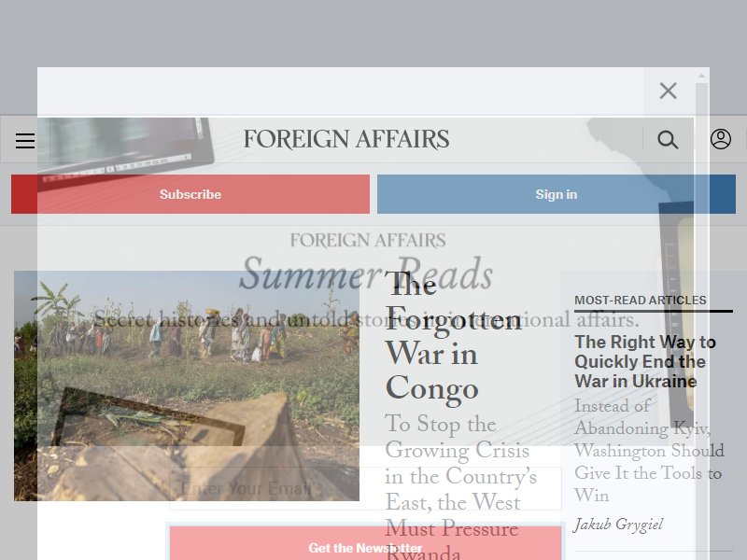The image size is (747, 560).
Task: Close the newsletter popup with X
Action: point(668,91)
